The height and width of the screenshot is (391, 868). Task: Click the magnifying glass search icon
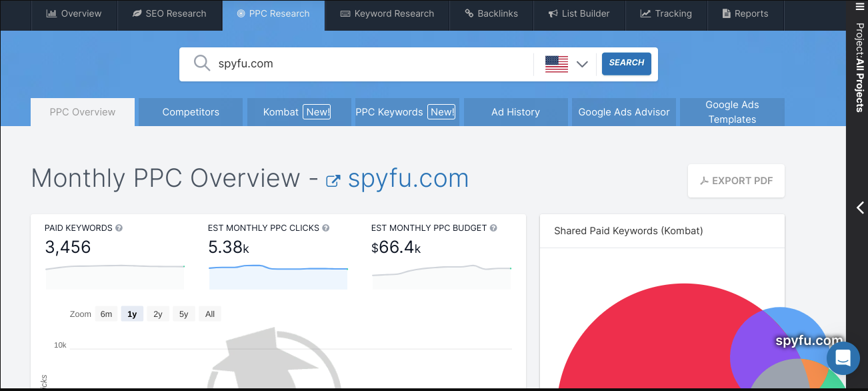coord(202,63)
